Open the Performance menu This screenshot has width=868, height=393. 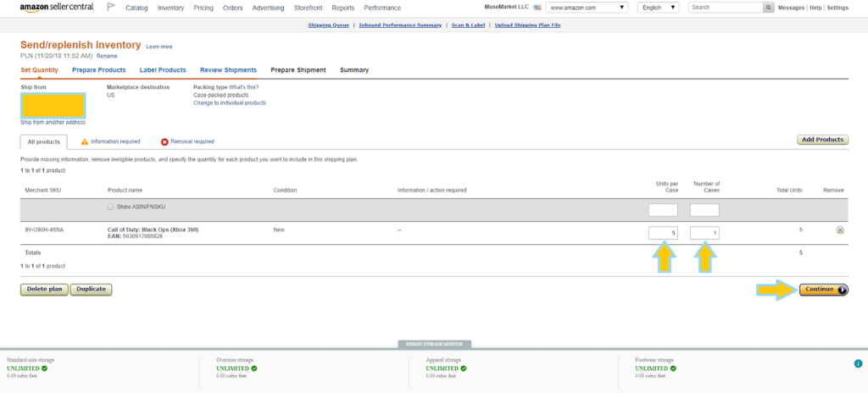click(382, 8)
